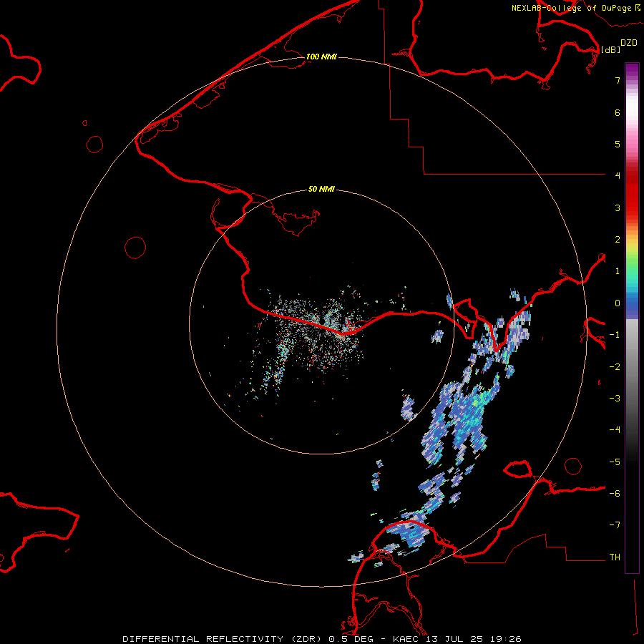Image resolution: width=644 pixels, height=644 pixels.
Task: Click the 6 value on the color scale
Action: pos(618,112)
